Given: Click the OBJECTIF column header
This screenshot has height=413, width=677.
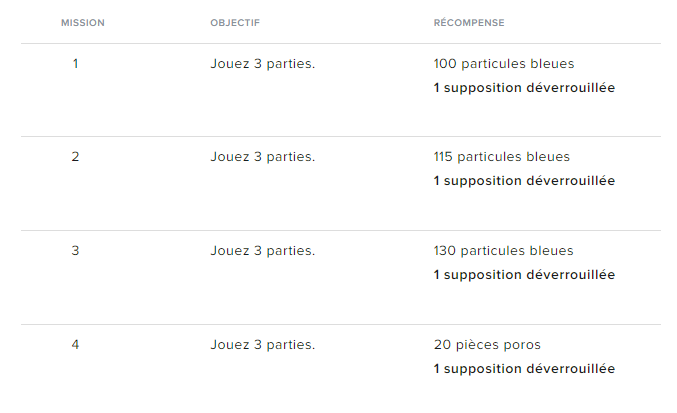Looking at the screenshot, I should tap(235, 22).
